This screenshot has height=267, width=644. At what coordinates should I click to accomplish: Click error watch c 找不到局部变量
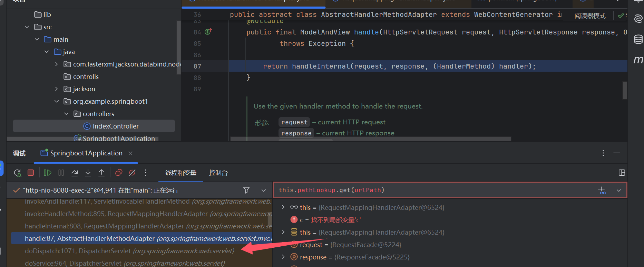tap(325, 220)
